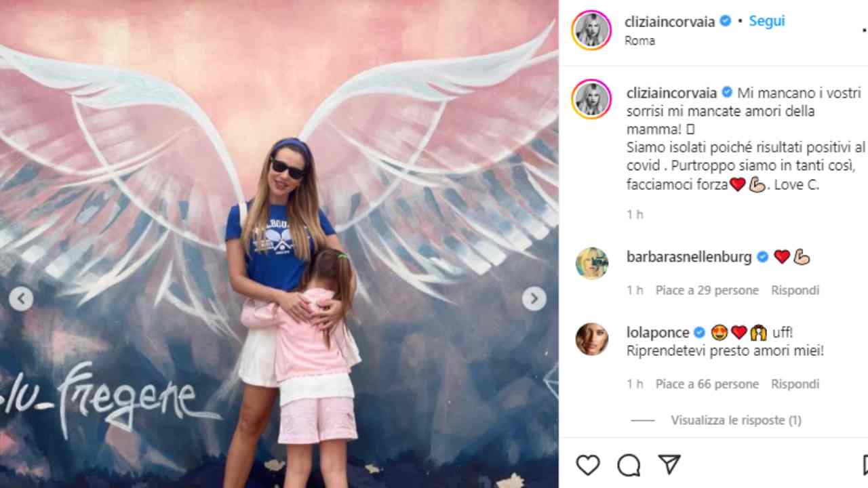
Task: Reply to lolaponce's comment via Rispondi
Action: point(795,384)
